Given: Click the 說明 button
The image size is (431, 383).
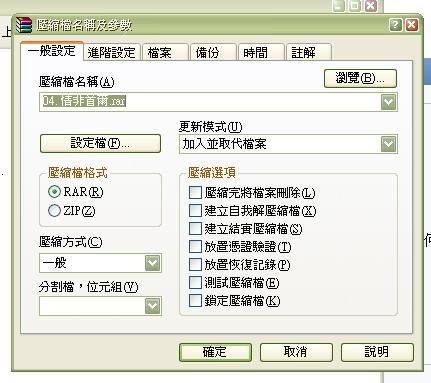Looking at the screenshot, I should 377,352.
